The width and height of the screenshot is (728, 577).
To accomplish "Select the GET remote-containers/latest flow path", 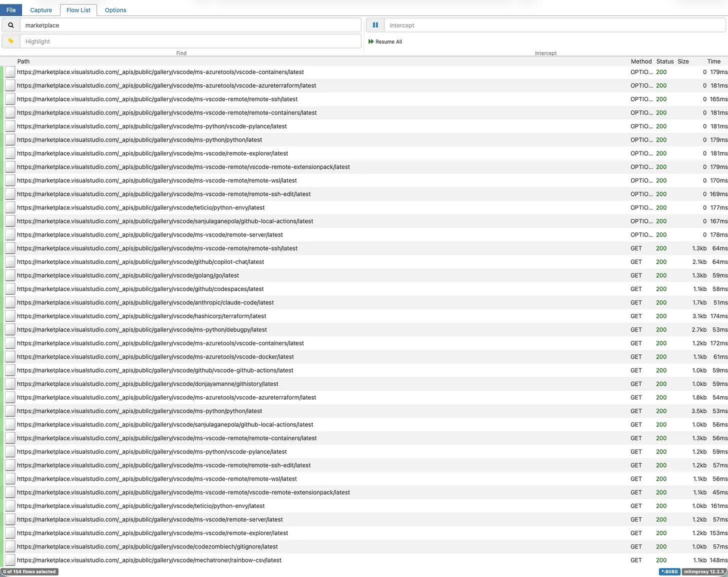I will 167,438.
